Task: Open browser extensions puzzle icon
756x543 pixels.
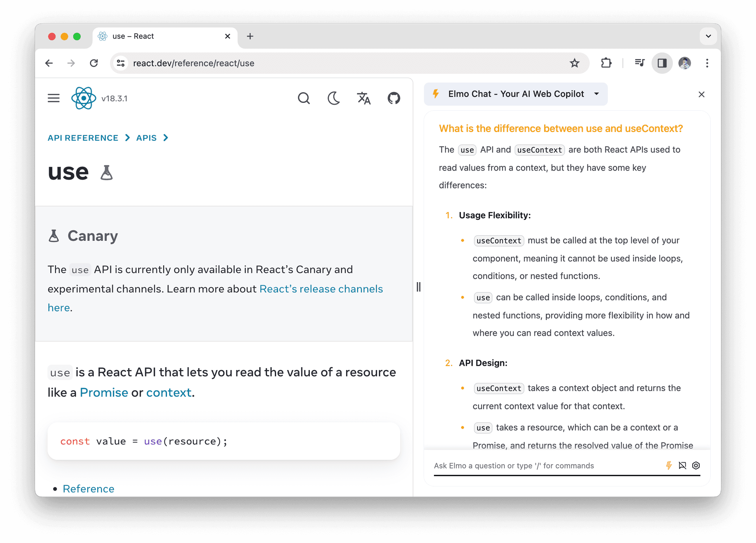Action: coord(606,63)
